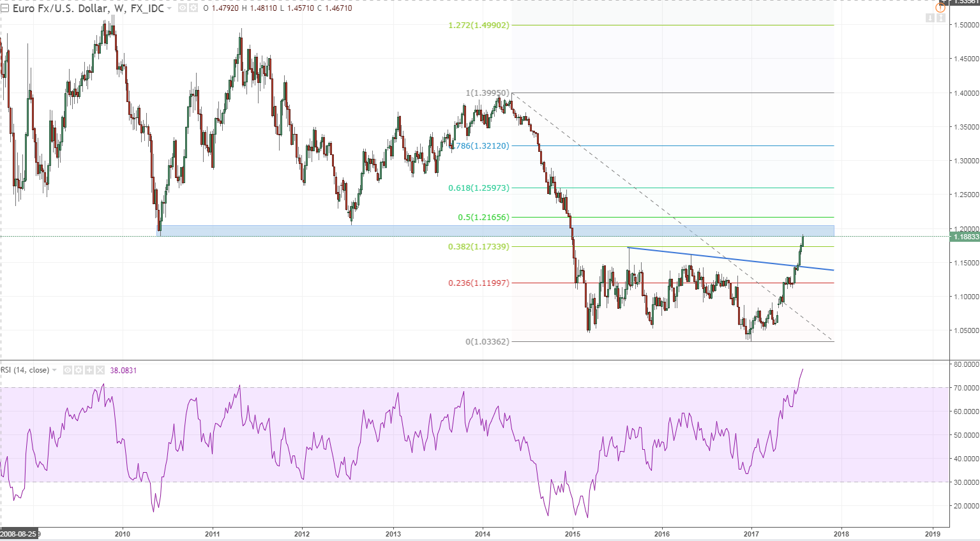980x541 pixels.
Task: Select the 0.236(1.11997) Fibonacci label
Action: tap(479, 283)
